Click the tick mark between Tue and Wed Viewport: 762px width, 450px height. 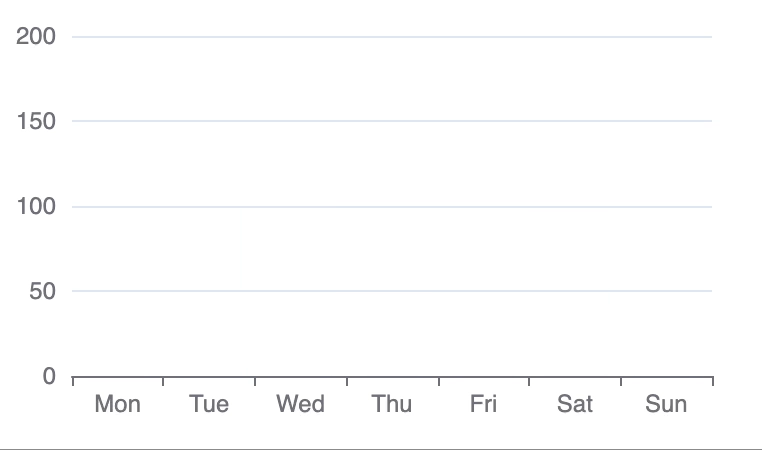(x=255, y=381)
